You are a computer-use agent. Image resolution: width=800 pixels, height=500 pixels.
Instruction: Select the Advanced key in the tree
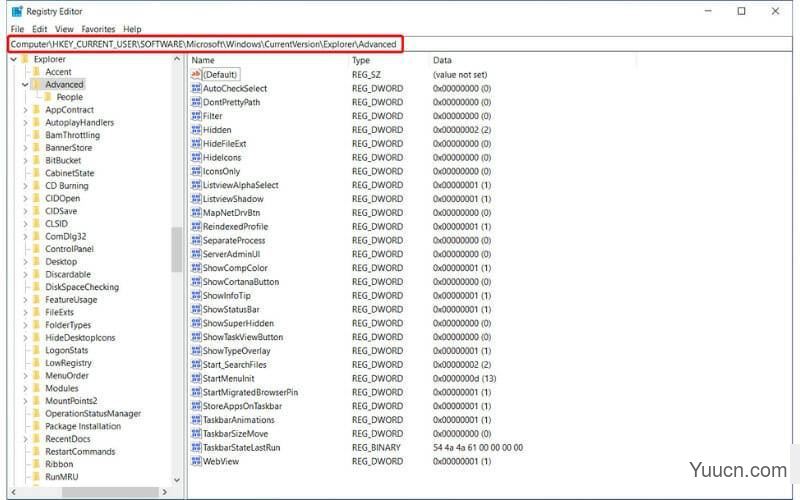click(x=64, y=85)
